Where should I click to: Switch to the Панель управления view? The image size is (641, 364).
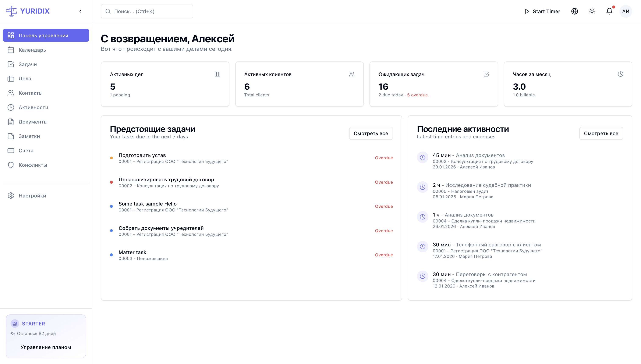coord(43,35)
